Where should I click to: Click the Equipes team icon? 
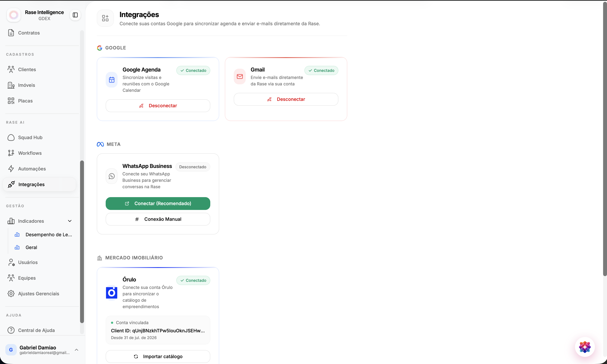coord(11,278)
